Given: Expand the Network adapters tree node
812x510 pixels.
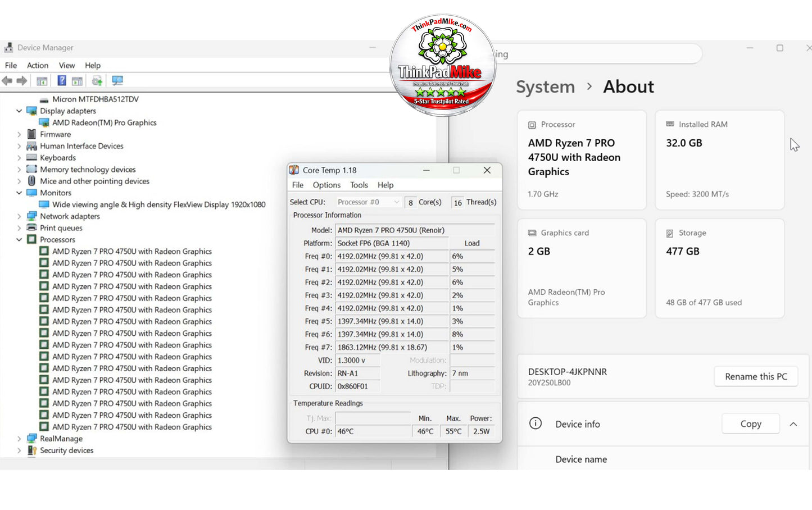Looking at the screenshot, I should tap(19, 216).
